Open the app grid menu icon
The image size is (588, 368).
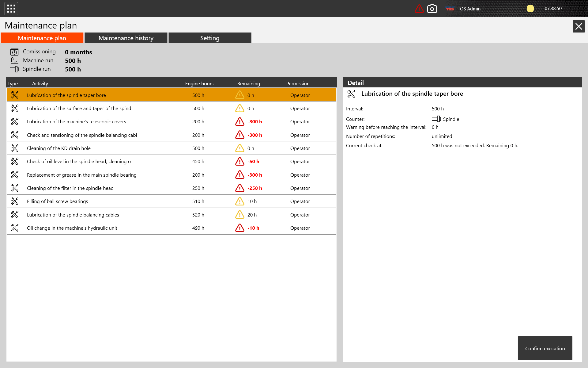(x=11, y=9)
